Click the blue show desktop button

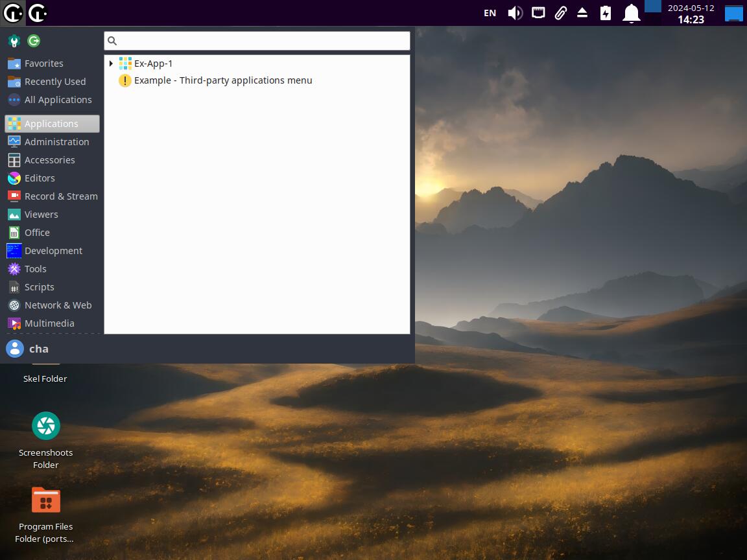click(733, 13)
